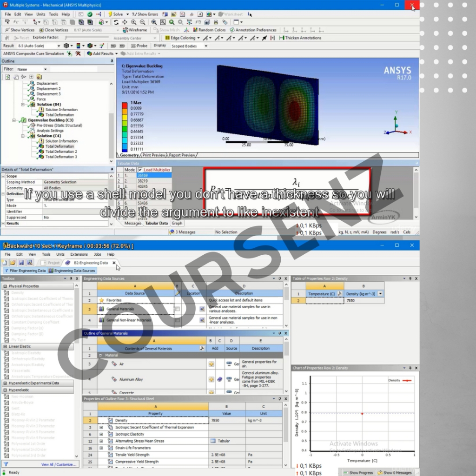The image size is (476, 476).
Task: Close the B2:Engineering Data tab
Action: tap(114, 263)
